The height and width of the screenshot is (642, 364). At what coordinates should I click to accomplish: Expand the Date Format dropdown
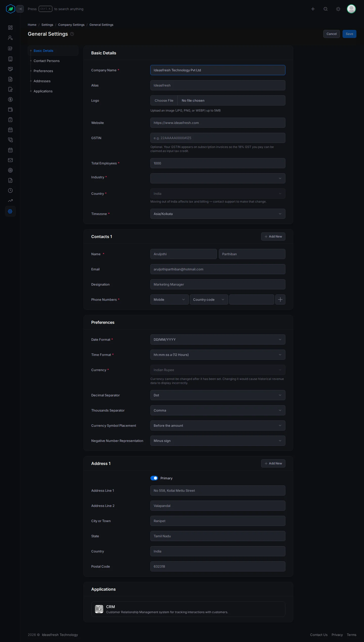click(x=218, y=339)
